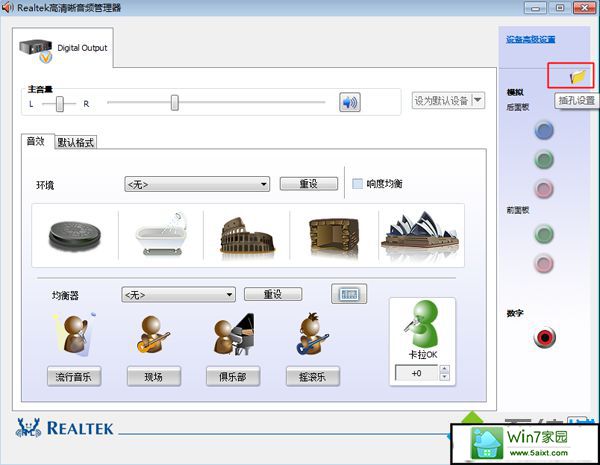Click the club piano player icon
Image resolution: width=600 pixels, height=465 pixels.
click(233, 334)
